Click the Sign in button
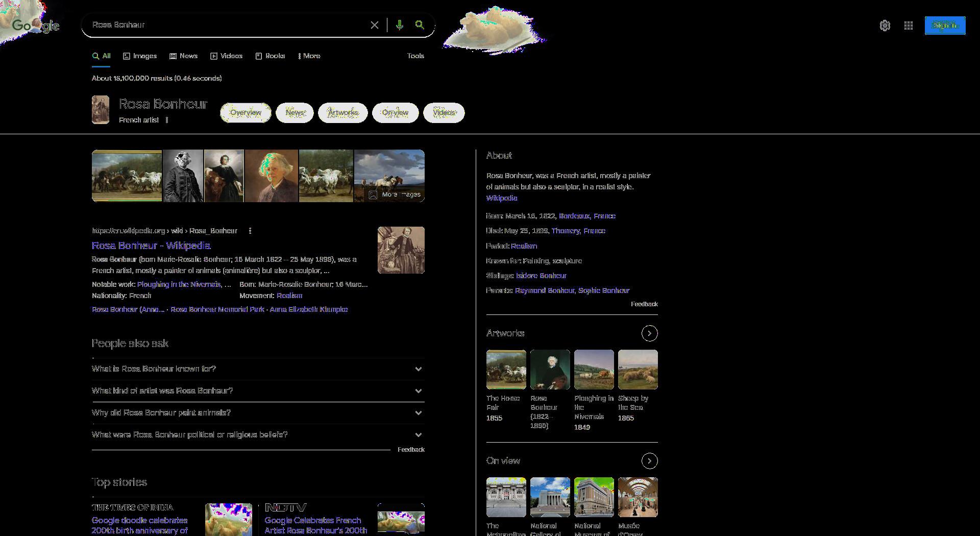Screen dimensions: 980x536 pyautogui.click(x=945, y=26)
